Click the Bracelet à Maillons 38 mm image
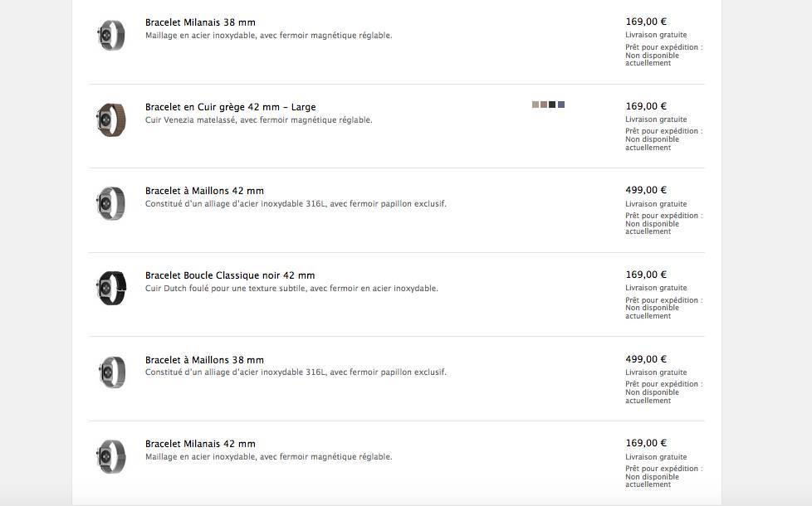The height and width of the screenshot is (506, 812). tap(111, 372)
